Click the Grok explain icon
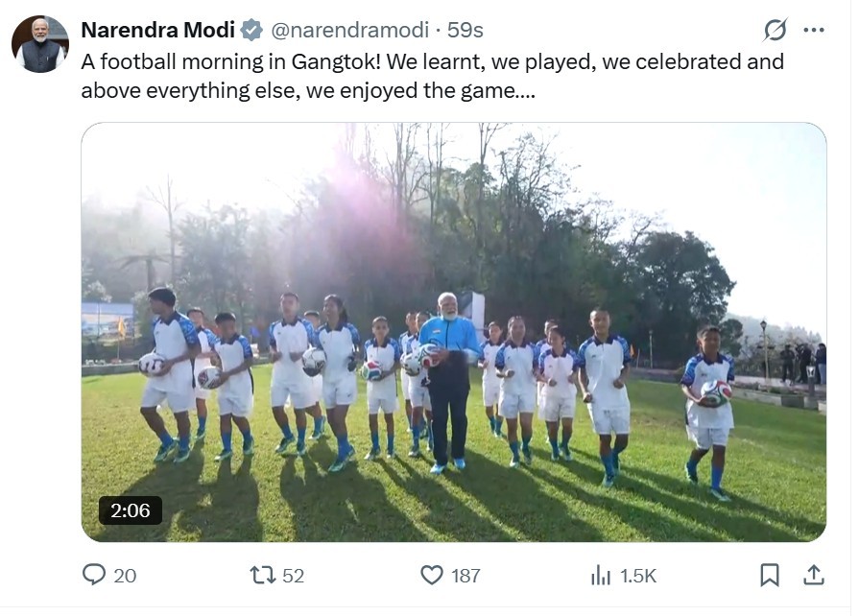Screen dimensions: 859x616 775,30
